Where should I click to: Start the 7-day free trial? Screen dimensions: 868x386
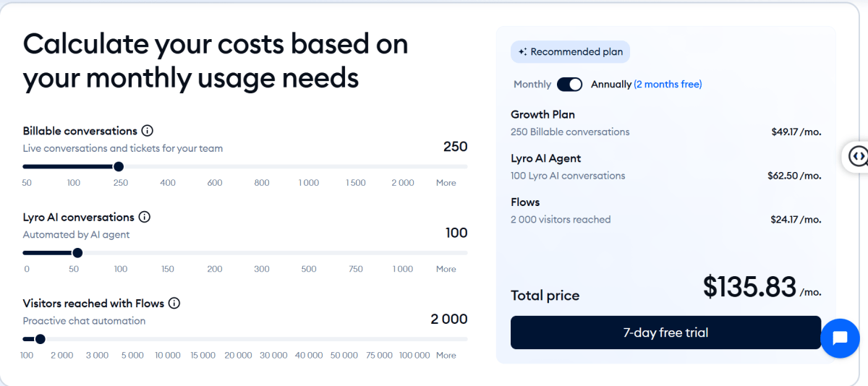[665, 333]
